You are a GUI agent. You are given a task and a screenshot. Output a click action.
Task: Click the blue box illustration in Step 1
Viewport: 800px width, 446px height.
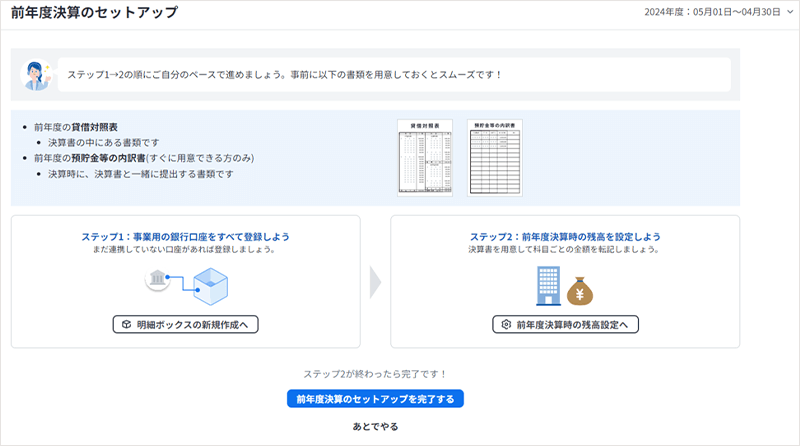click(x=209, y=287)
